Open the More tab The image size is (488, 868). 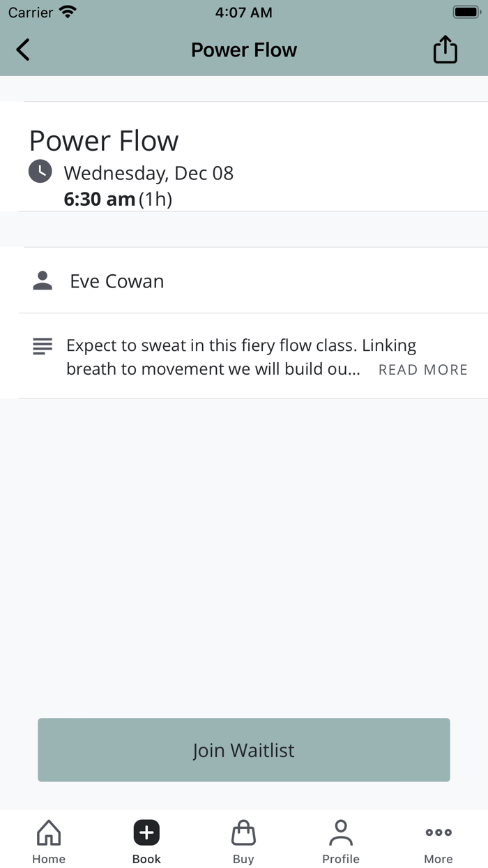439,841
